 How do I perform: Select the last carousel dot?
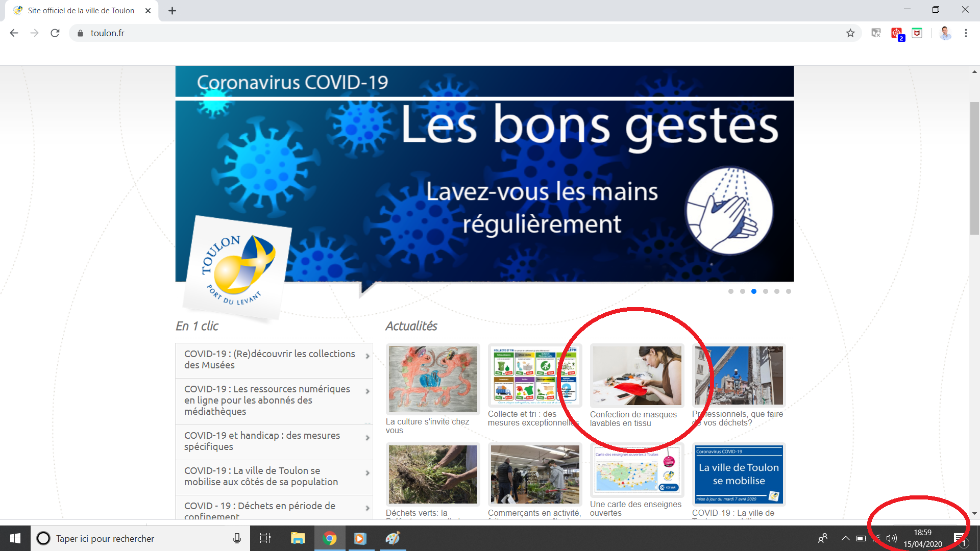[789, 291]
